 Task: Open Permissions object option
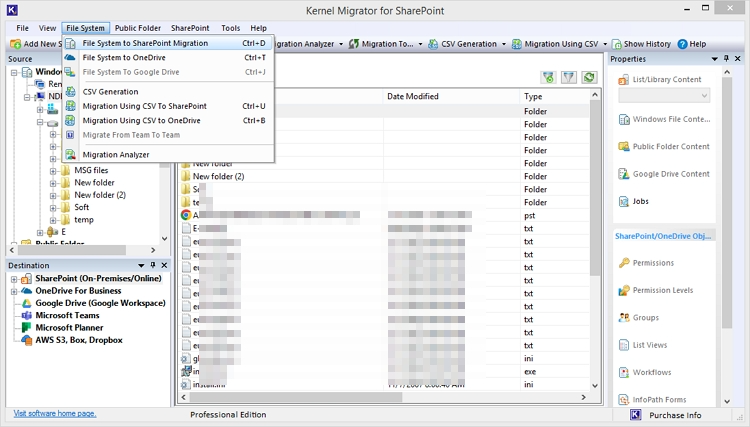tap(646, 263)
